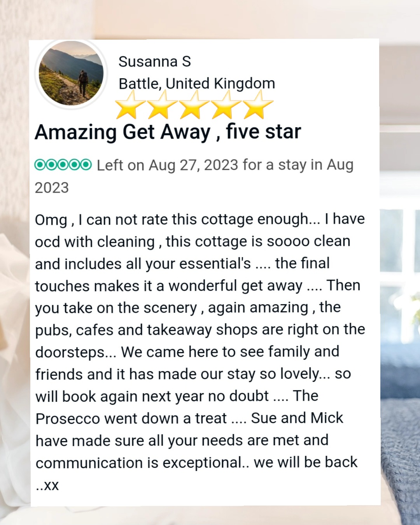This screenshot has width=420, height=525.
Task: Click the Sue and Mick names in the review
Action: 297,418
